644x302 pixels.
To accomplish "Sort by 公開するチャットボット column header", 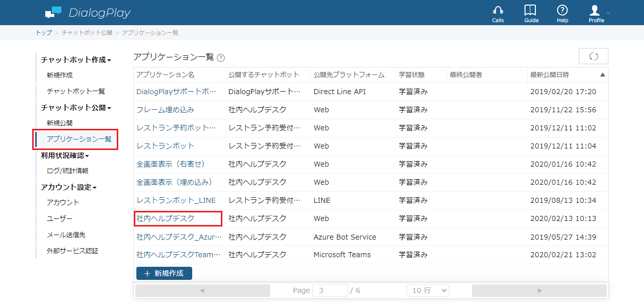I will pos(264,75).
